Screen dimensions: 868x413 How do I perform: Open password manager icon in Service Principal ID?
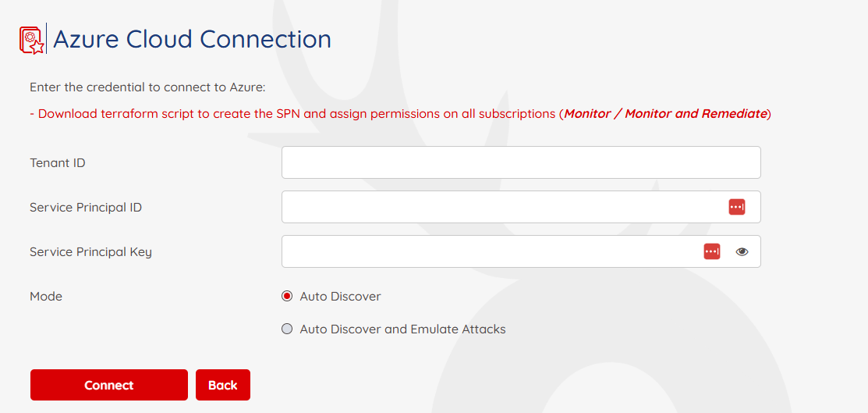[736, 208]
